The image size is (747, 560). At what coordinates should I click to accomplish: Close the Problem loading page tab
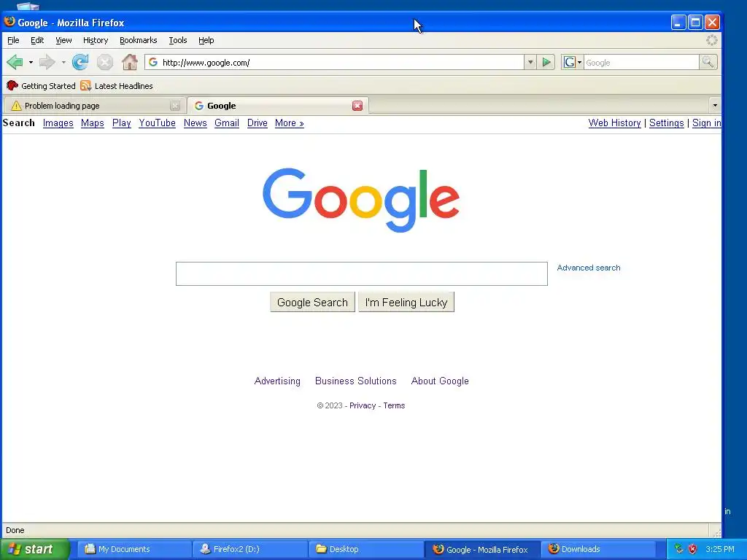(x=175, y=106)
